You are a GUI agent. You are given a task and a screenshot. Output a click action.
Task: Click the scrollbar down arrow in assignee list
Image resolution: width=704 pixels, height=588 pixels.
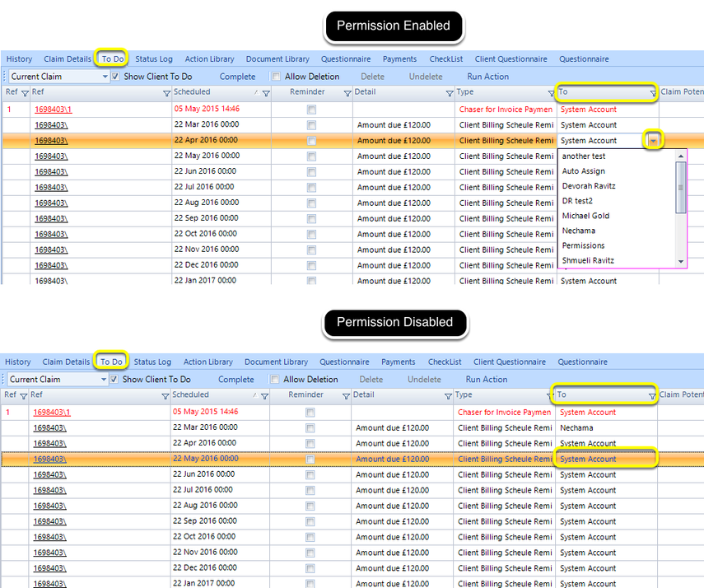(x=681, y=261)
